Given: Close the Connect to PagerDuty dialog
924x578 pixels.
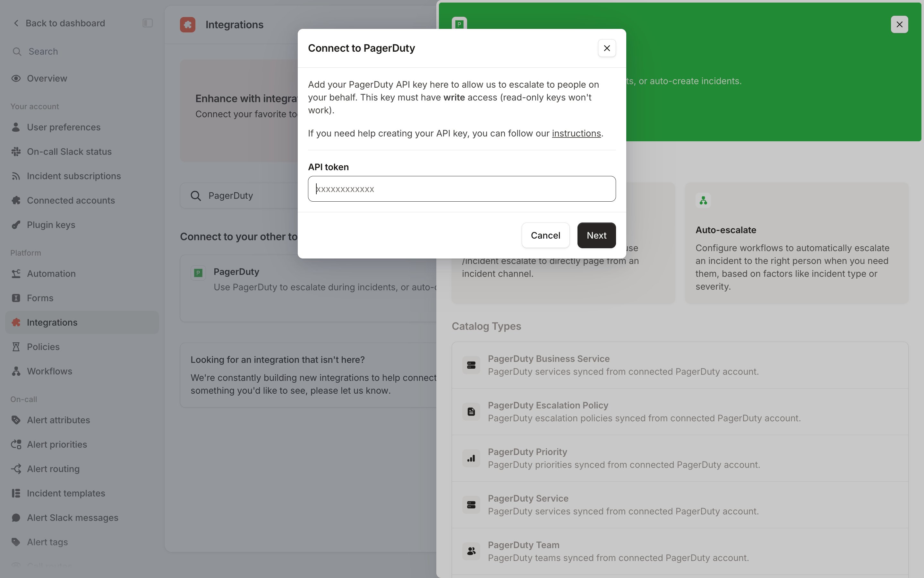Looking at the screenshot, I should pyautogui.click(x=607, y=48).
